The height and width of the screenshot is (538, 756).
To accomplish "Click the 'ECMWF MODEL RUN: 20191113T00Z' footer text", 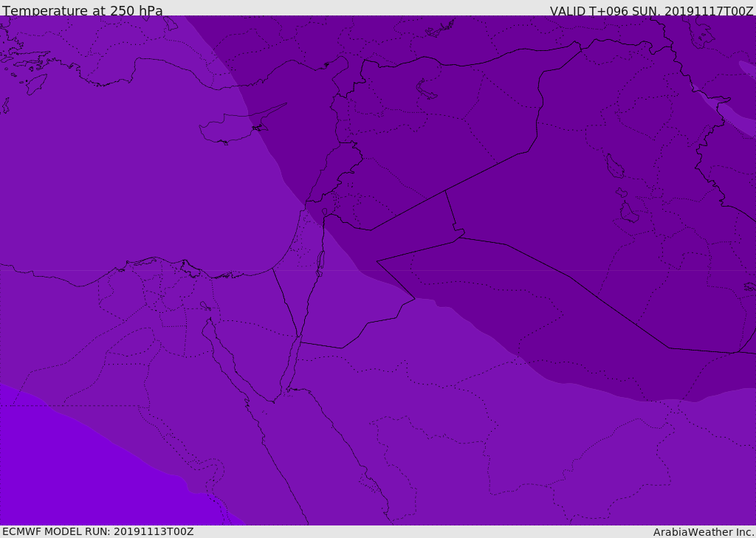I will [x=98, y=531].
